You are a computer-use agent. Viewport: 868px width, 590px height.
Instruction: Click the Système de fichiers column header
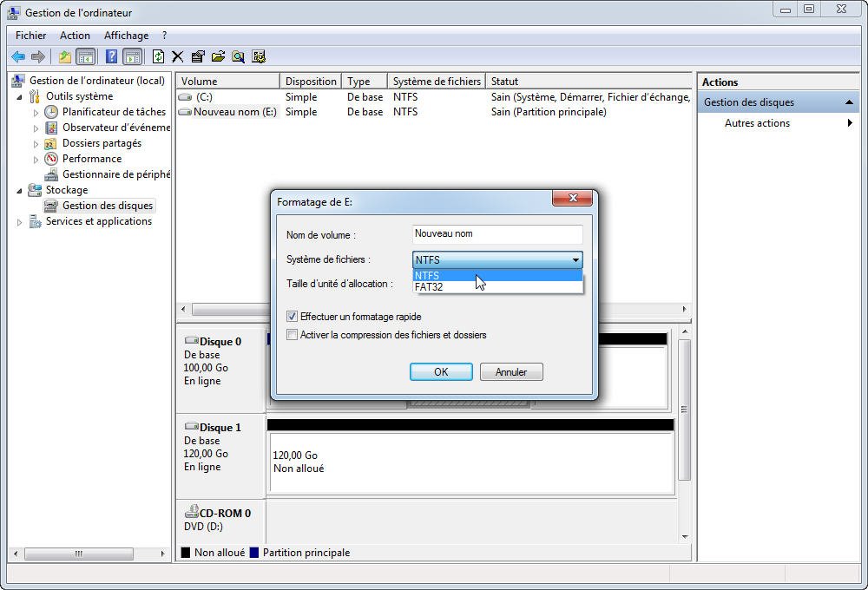tap(437, 82)
